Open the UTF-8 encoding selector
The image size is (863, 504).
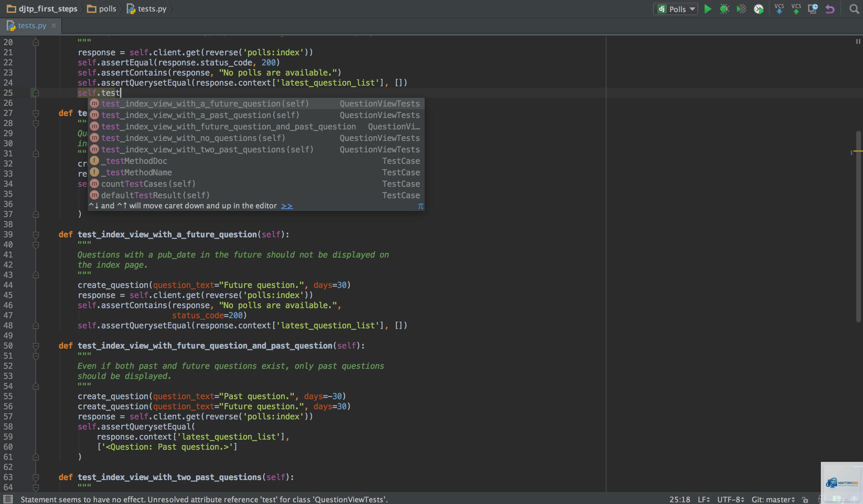click(x=731, y=500)
